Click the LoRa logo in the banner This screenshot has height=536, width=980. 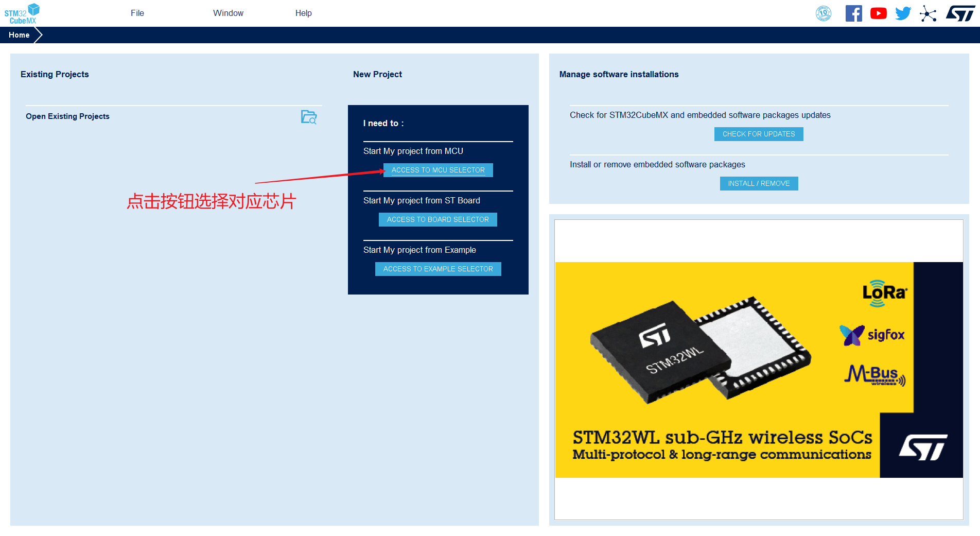(x=884, y=293)
